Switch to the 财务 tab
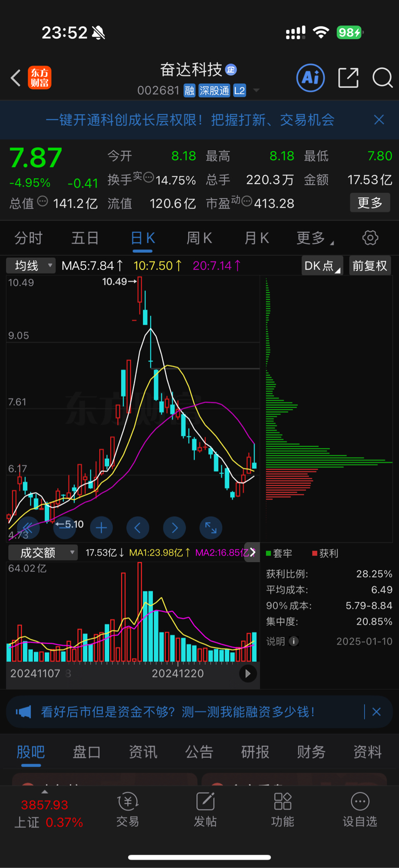The width and height of the screenshot is (399, 868). [311, 752]
